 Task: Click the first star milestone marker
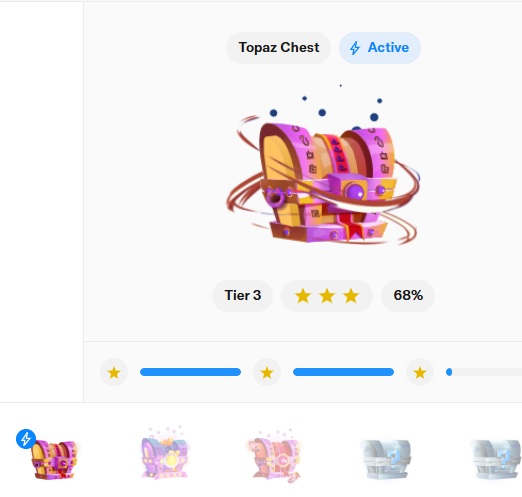114,372
